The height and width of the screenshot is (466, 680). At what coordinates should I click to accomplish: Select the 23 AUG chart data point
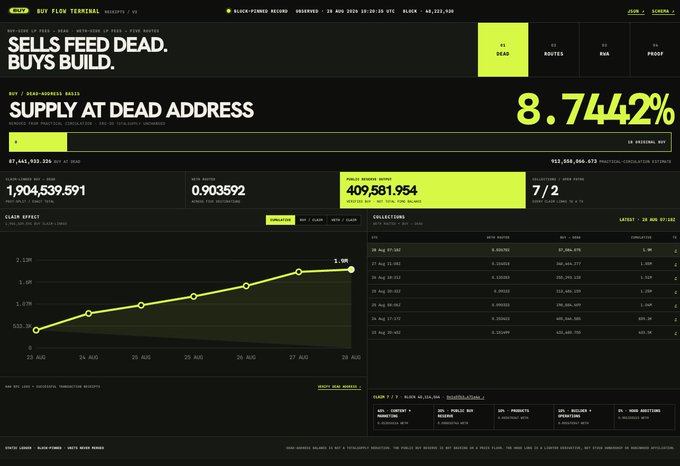[36, 330]
